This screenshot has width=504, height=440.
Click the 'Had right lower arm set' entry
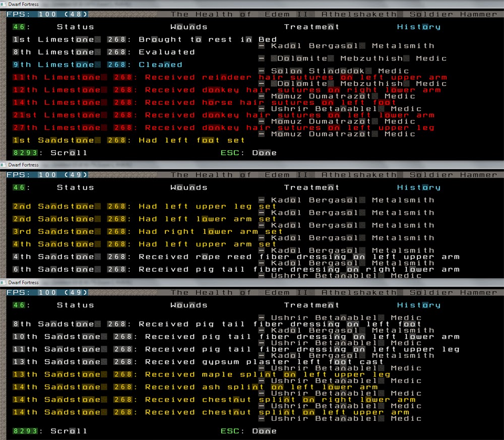tap(148, 231)
